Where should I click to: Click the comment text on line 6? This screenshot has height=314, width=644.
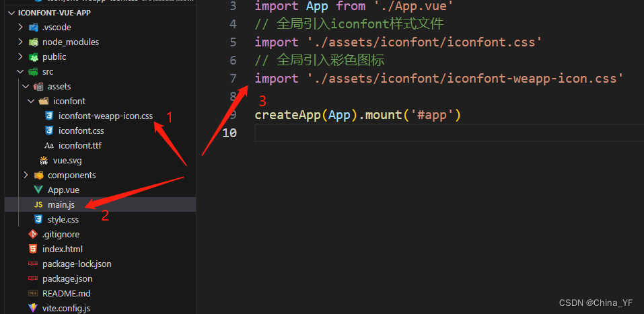coord(320,61)
